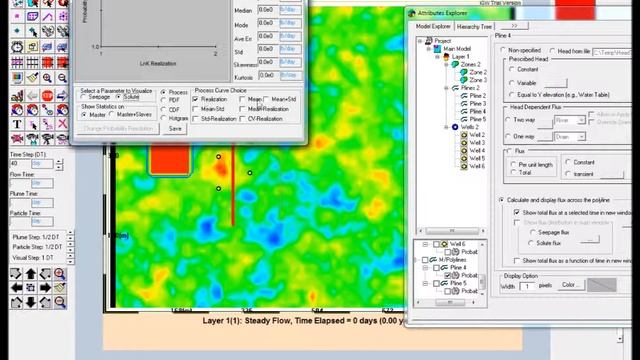Check the Realization checkbox
Viewport: 640px width, 360px height.
pos(196,99)
